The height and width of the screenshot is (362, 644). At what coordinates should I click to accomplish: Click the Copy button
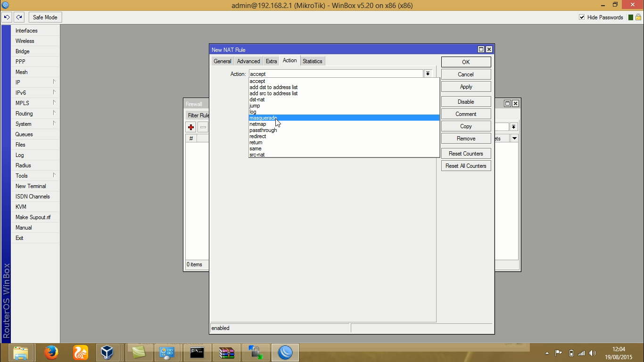pyautogui.click(x=466, y=126)
